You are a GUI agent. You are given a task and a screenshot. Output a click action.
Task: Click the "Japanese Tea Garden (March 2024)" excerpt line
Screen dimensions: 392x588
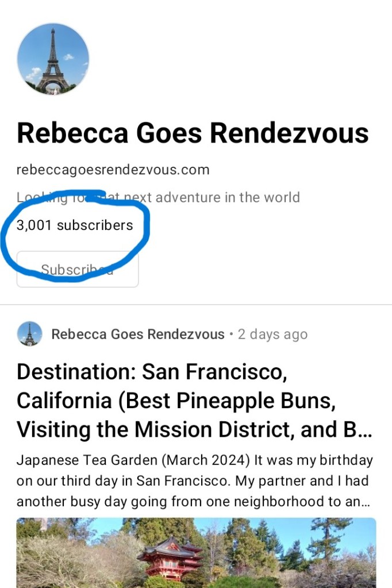(x=194, y=460)
